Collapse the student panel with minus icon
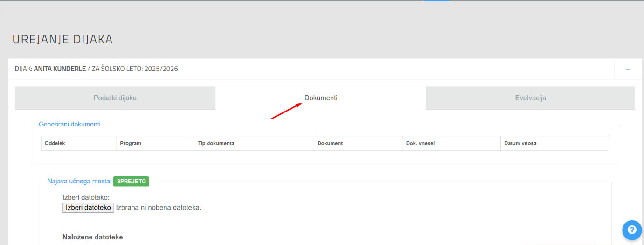Image resolution: width=644 pixels, height=245 pixels. tap(628, 69)
